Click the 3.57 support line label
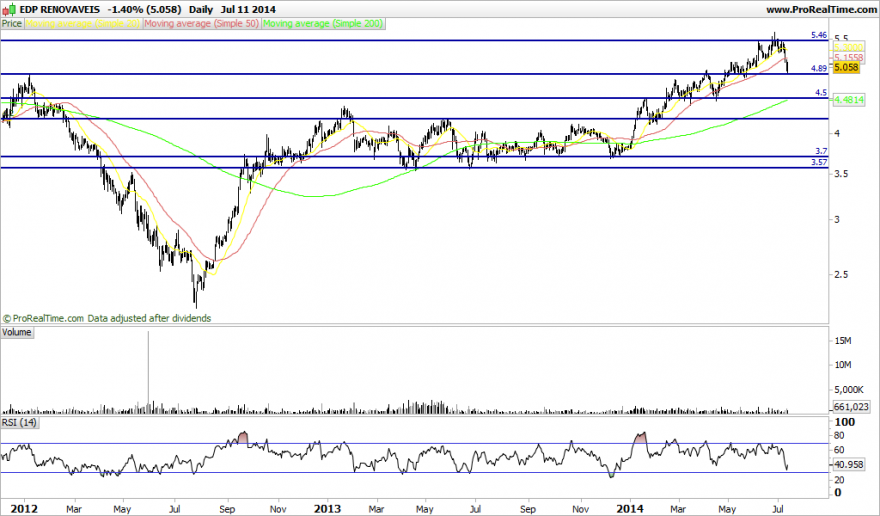The width and height of the screenshot is (880, 516). pyautogui.click(x=819, y=162)
